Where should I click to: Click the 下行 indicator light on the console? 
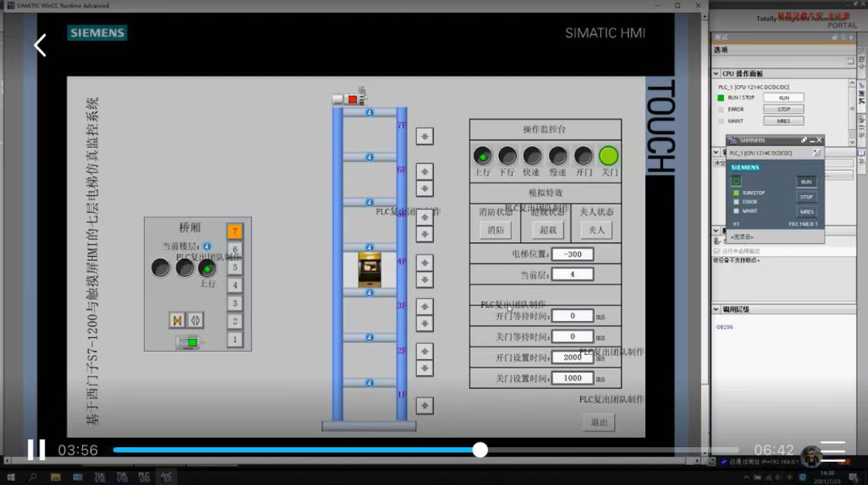click(x=507, y=156)
